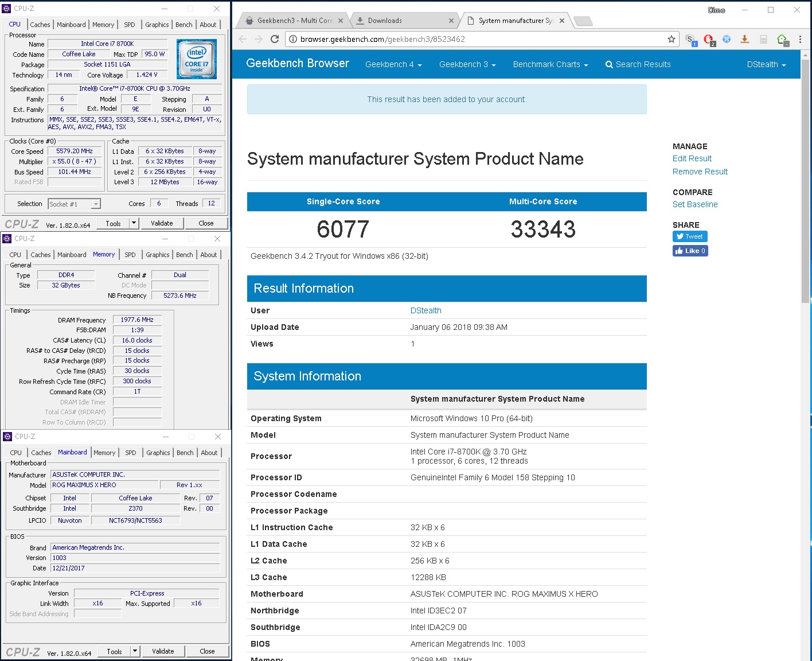Image resolution: width=812 pixels, height=661 pixels.
Task: Click the Multi-Core Score value 33343
Action: [543, 230]
